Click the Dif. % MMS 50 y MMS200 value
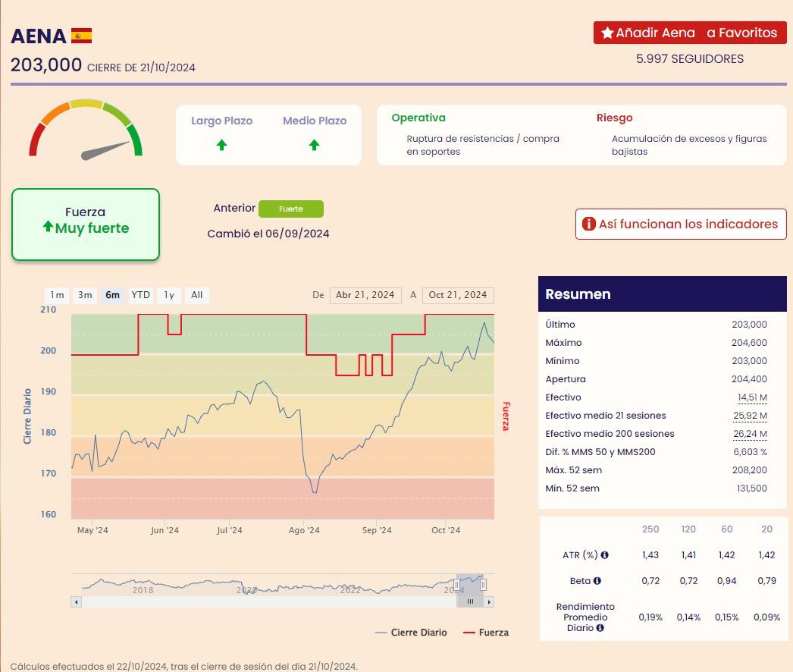The height and width of the screenshot is (672, 793). coord(750,452)
